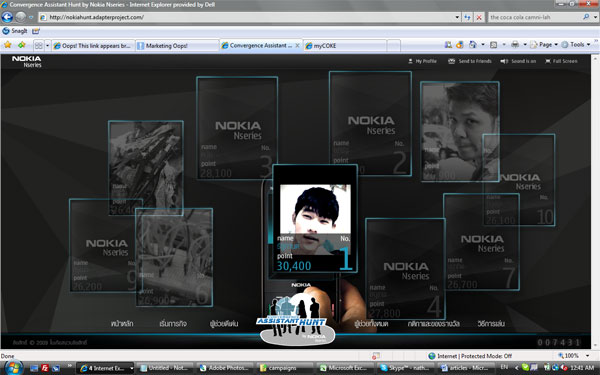This screenshot has width=600, height=375.
Task: Click the Print icon in command bar
Action: (515, 45)
